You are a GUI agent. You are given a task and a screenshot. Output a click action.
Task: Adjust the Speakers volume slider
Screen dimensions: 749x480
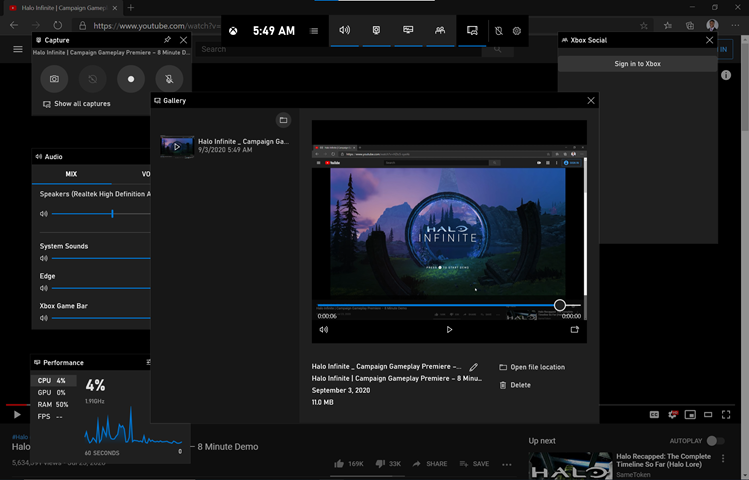(x=112, y=214)
